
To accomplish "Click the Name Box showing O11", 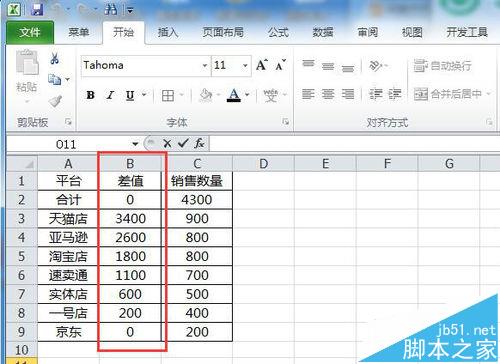I will (x=66, y=144).
